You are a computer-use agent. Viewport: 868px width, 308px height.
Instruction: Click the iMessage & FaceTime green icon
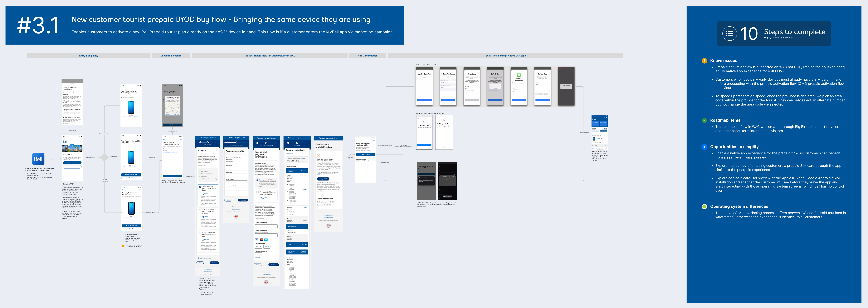[519, 75]
